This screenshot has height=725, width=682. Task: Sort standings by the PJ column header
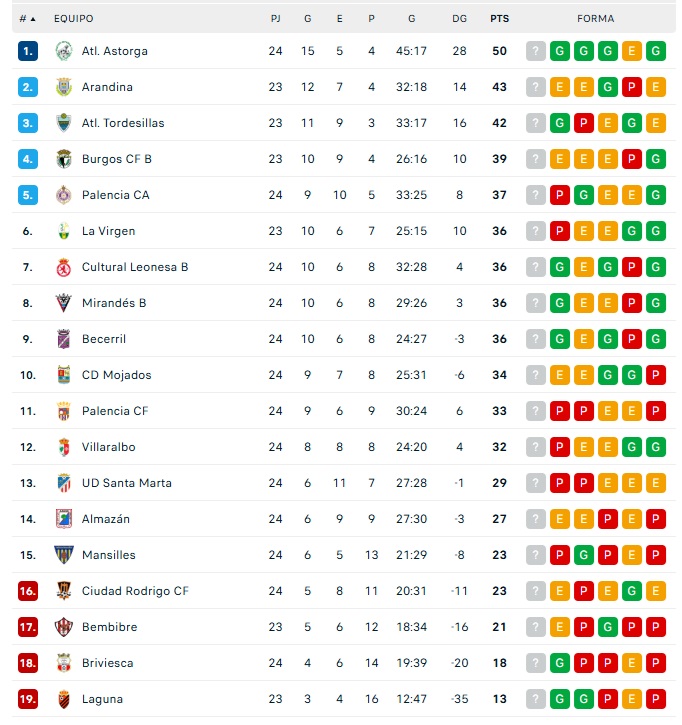pyautogui.click(x=275, y=18)
